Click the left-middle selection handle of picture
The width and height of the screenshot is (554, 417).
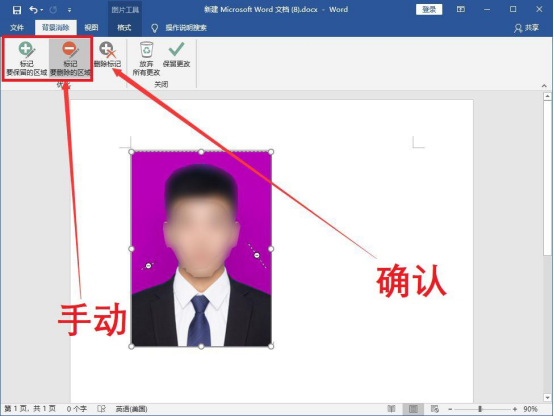tap(131, 249)
